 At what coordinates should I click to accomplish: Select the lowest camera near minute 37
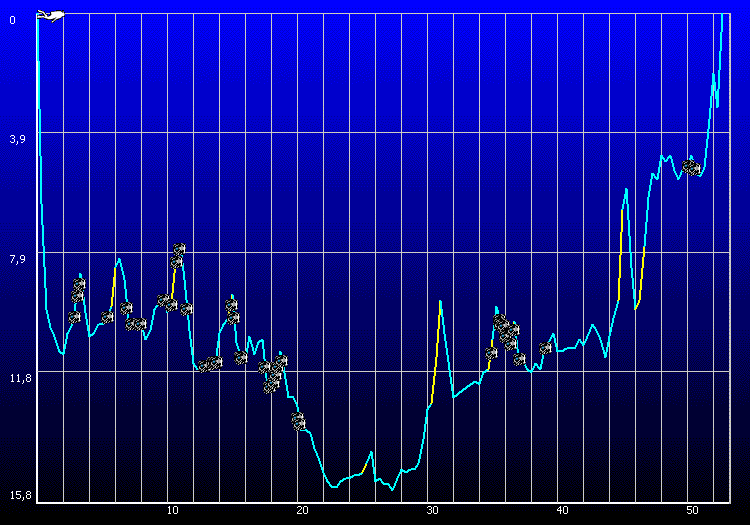(519, 359)
